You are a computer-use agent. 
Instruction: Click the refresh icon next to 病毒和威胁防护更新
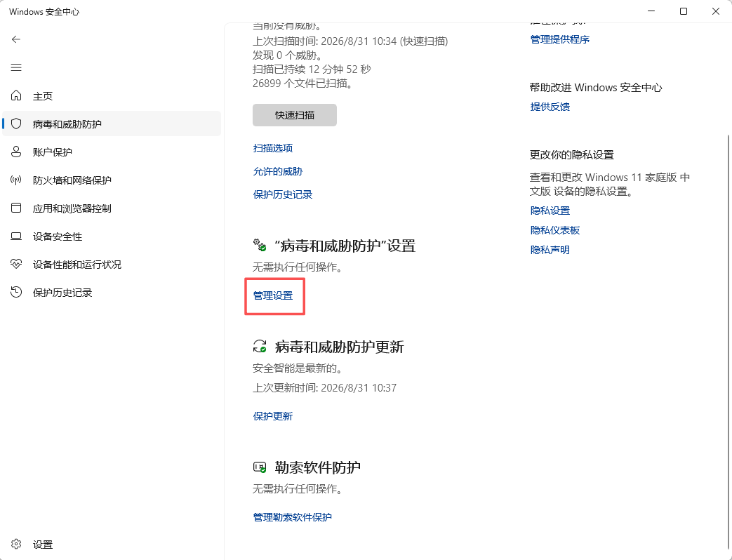pyautogui.click(x=260, y=346)
